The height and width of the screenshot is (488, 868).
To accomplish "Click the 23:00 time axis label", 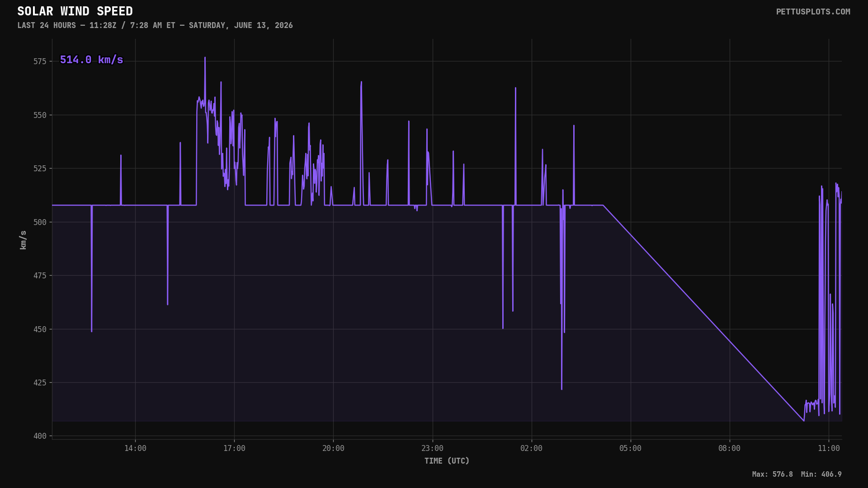I will click(432, 448).
